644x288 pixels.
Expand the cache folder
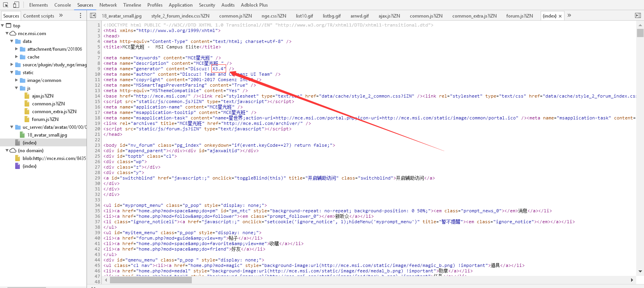tap(16, 57)
